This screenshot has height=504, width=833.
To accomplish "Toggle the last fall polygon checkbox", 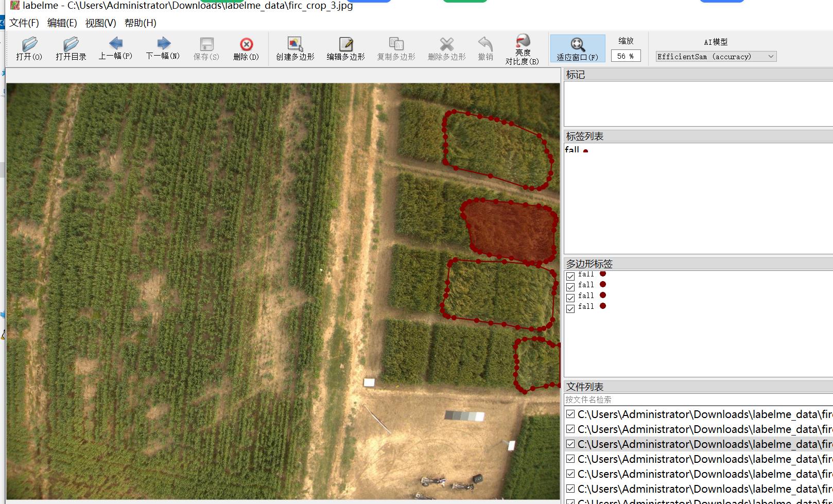I will point(570,309).
